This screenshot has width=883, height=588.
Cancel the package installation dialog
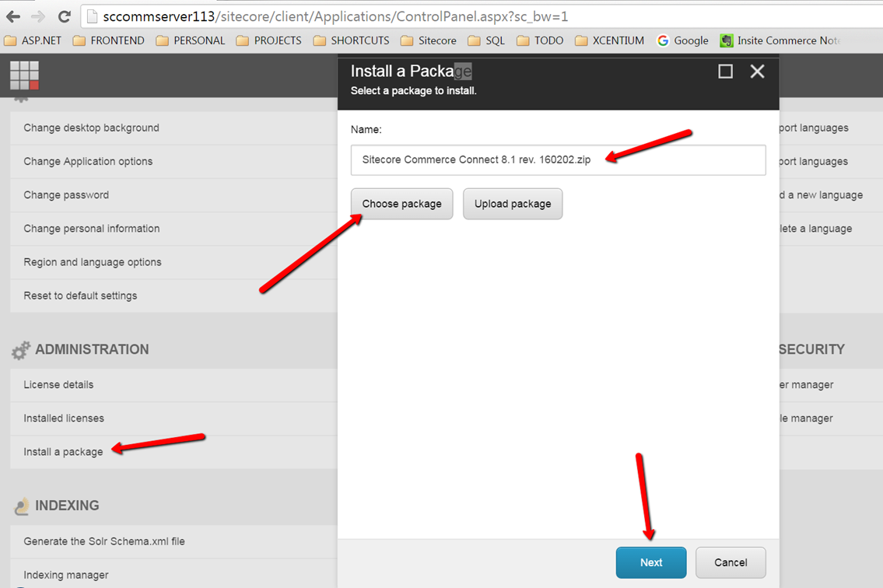[731, 562]
